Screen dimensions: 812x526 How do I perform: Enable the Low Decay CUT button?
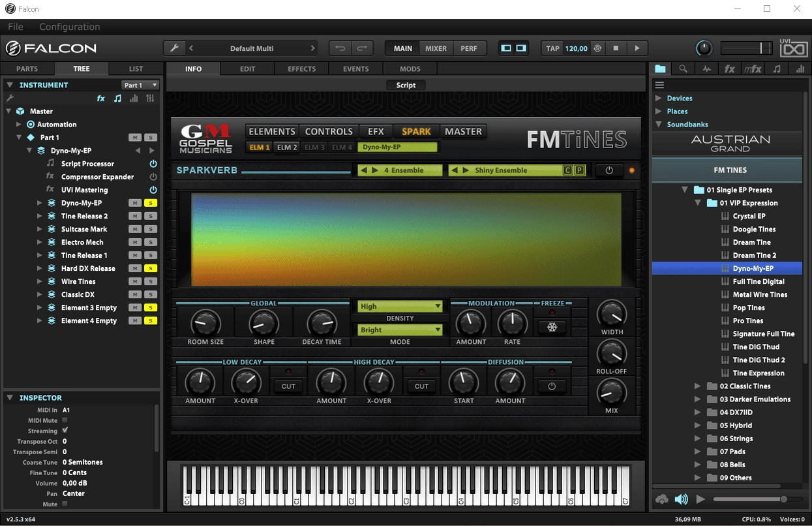pos(288,386)
